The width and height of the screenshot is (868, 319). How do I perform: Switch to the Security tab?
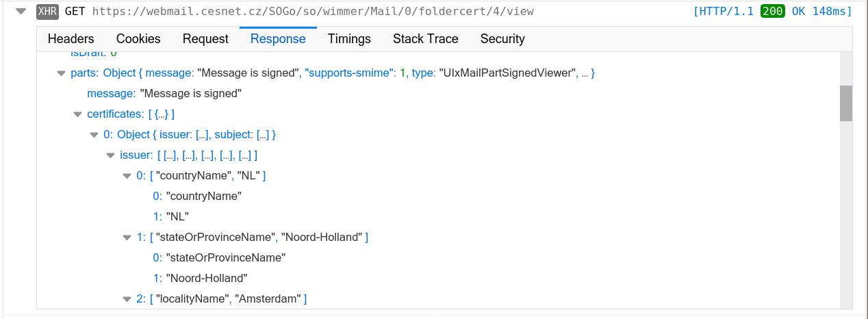(502, 39)
